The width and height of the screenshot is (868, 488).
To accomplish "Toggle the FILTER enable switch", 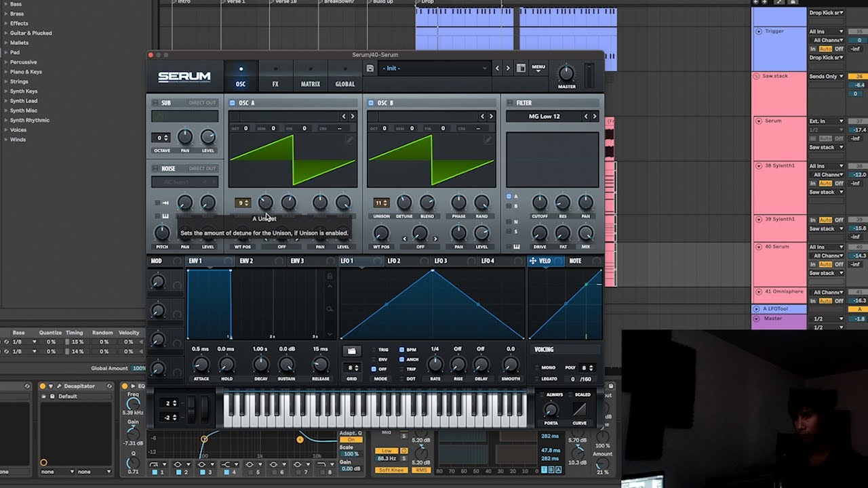I will tap(510, 103).
